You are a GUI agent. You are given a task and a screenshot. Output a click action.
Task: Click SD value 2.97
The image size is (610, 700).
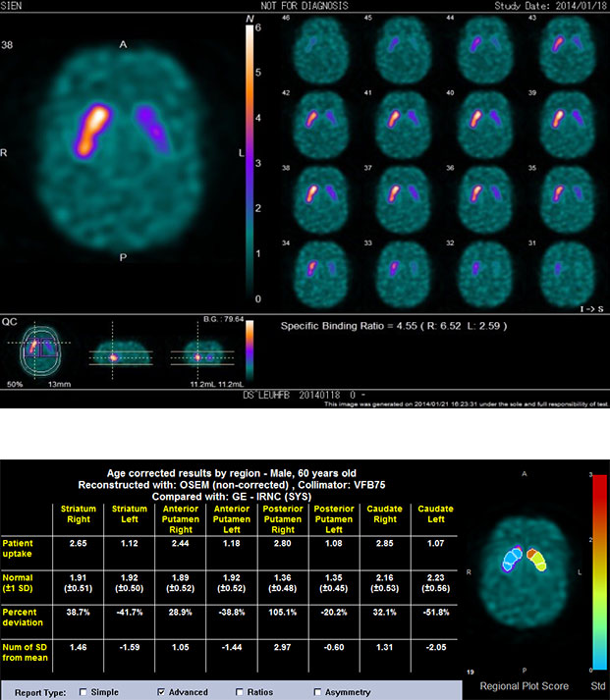283,647
